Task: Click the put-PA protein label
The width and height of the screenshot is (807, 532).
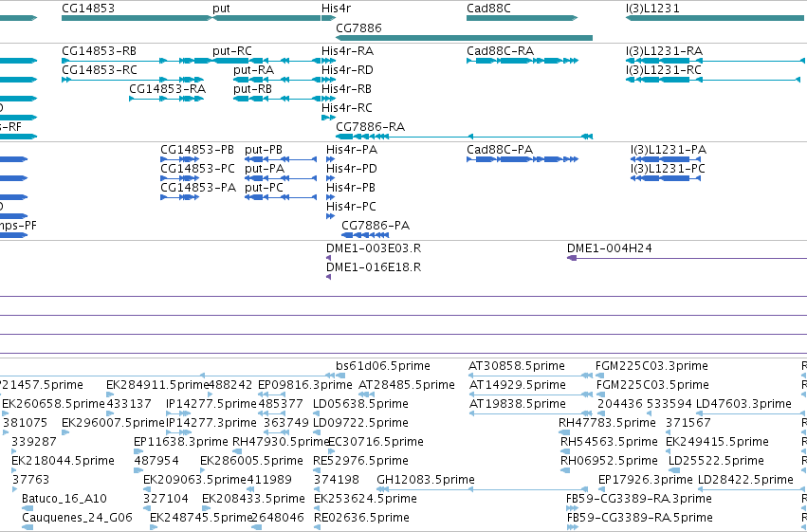Action: tap(265, 169)
